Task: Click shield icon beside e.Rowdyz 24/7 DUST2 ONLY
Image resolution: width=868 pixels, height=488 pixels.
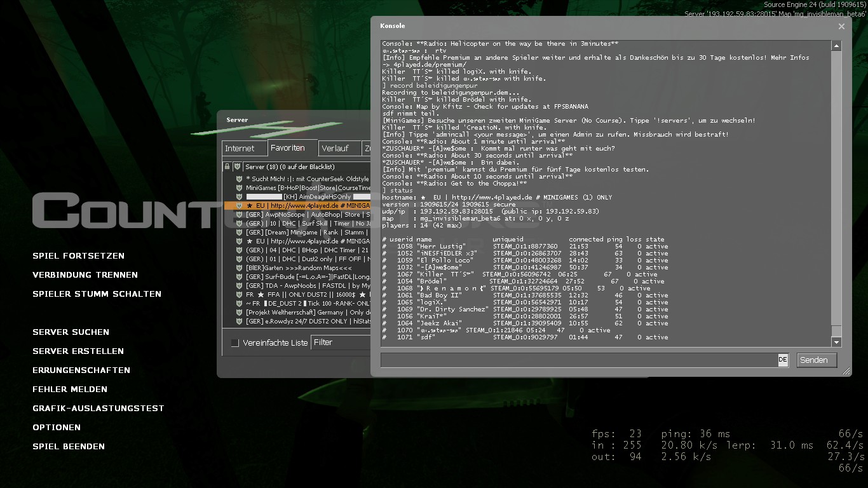Action: tap(240, 322)
